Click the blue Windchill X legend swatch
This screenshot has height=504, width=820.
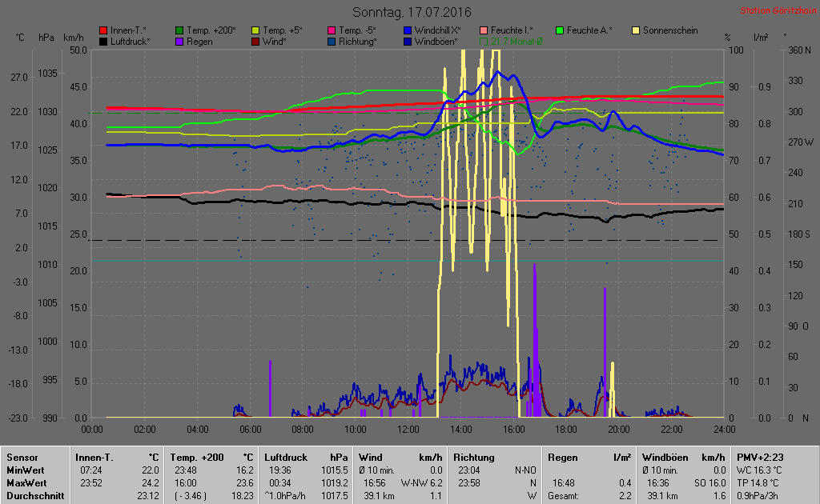[408, 31]
